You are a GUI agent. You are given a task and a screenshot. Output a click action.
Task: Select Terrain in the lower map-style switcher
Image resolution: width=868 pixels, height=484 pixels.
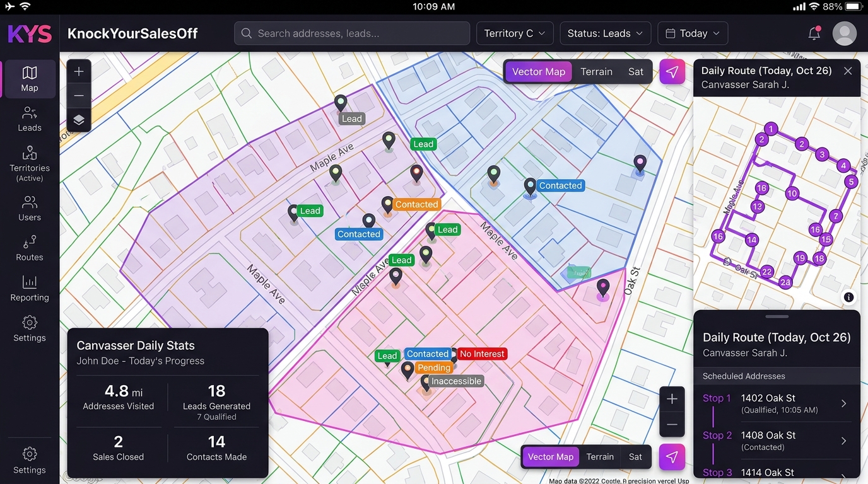[x=600, y=457]
